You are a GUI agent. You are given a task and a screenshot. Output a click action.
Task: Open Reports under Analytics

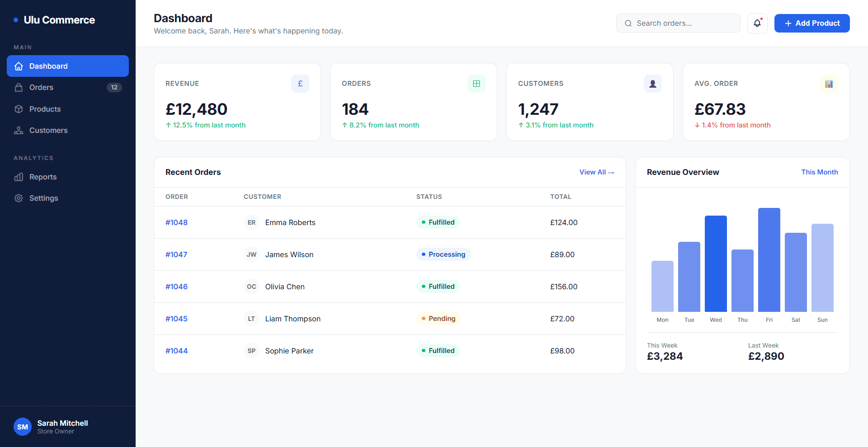point(43,177)
